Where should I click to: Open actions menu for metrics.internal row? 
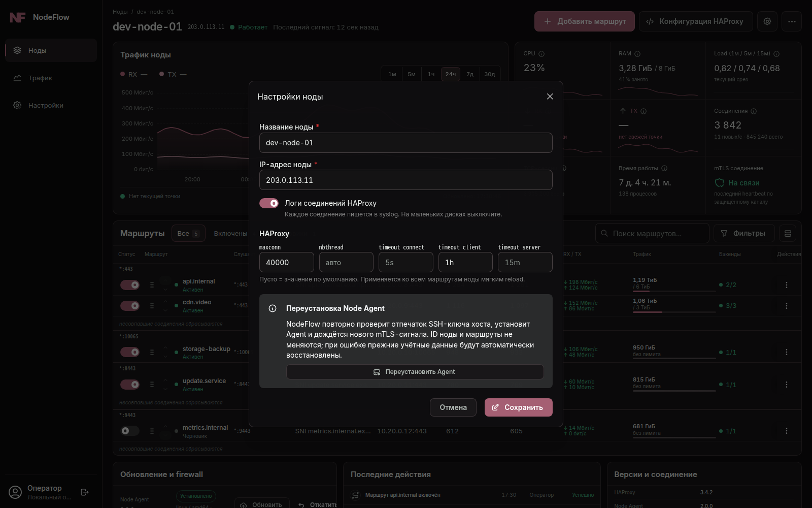pyautogui.click(x=787, y=431)
